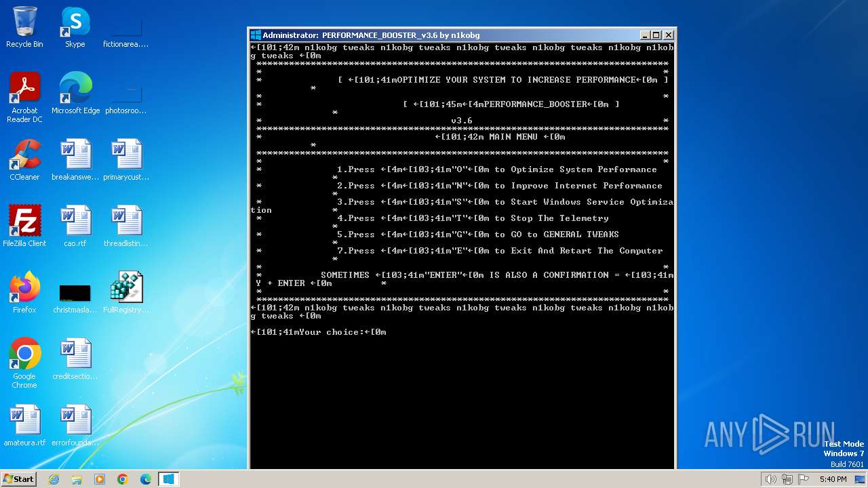Open Windows Media Player taskbar icon
868x488 pixels.
click(x=100, y=479)
